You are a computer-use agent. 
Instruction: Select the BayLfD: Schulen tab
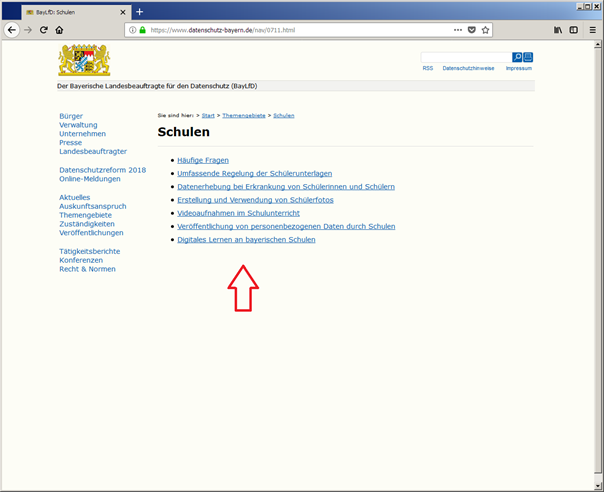pos(76,12)
